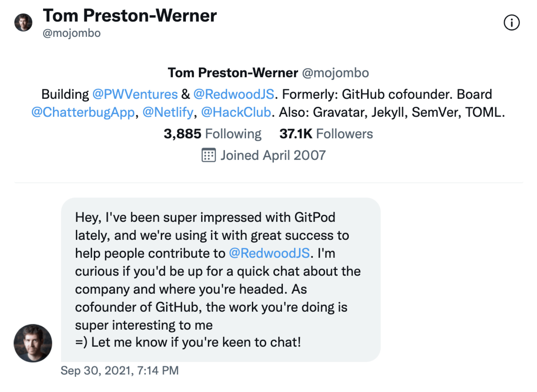This screenshot has height=392, width=537.
Task: Click the 37.1K Followers count
Action: (x=326, y=134)
